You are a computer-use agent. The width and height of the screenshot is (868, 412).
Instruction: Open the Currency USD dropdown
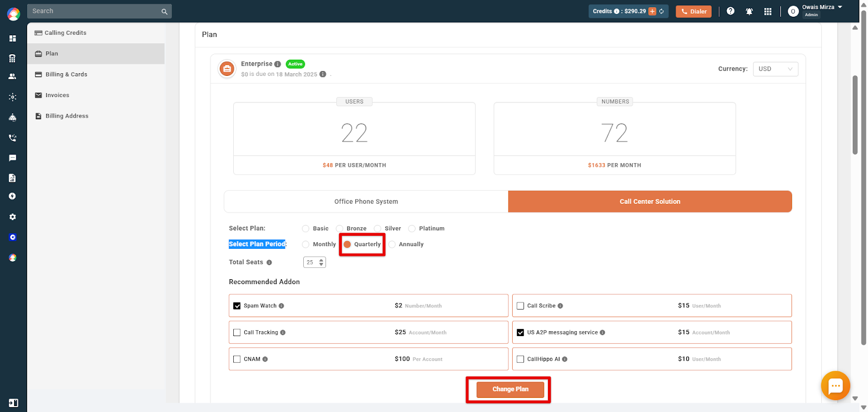pos(775,69)
